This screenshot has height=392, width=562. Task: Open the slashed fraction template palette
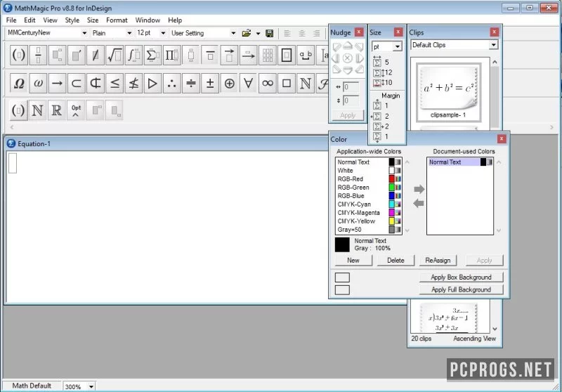point(96,55)
